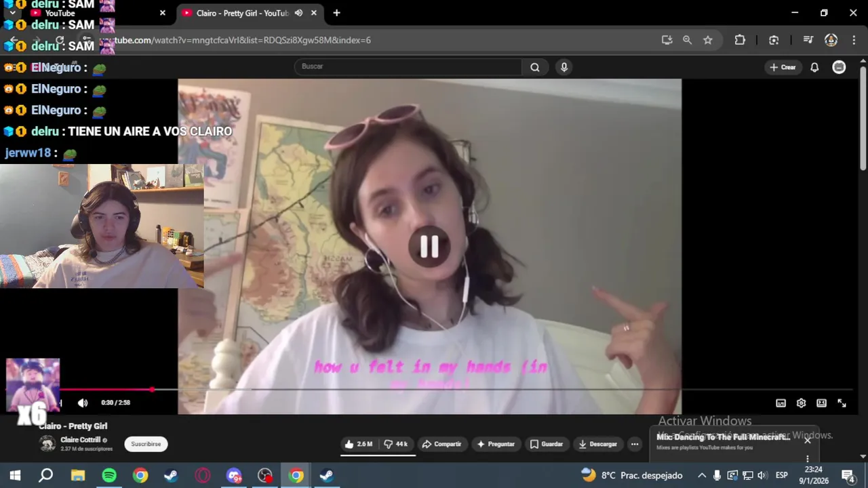
Task: Toggle subtitles button in the player
Action: (781, 403)
